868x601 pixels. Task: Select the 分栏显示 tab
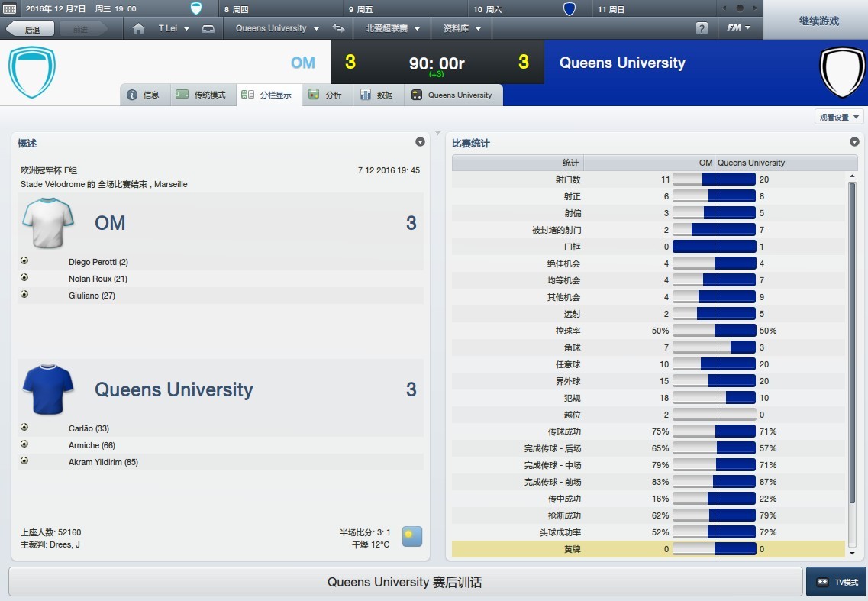(x=267, y=95)
